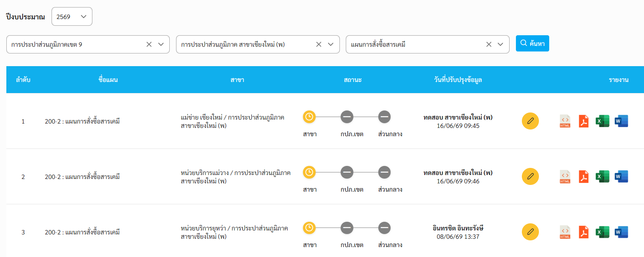Expand การประปาส่วนภูมิภาคเขต 9 dropdown arrow
Viewport: 644px width, 257px height.
[x=161, y=44]
